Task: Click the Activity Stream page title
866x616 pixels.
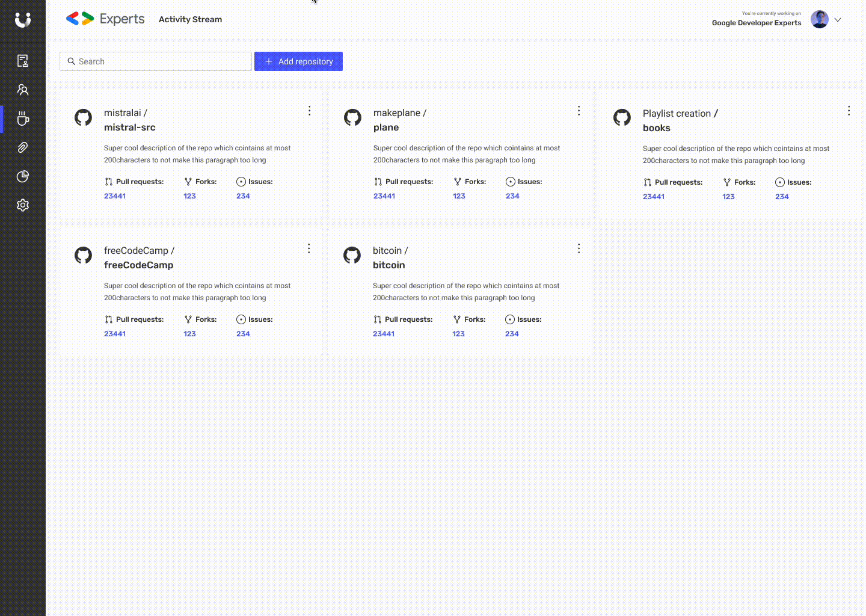Action: pyautogui.click(x=190, y=19)
